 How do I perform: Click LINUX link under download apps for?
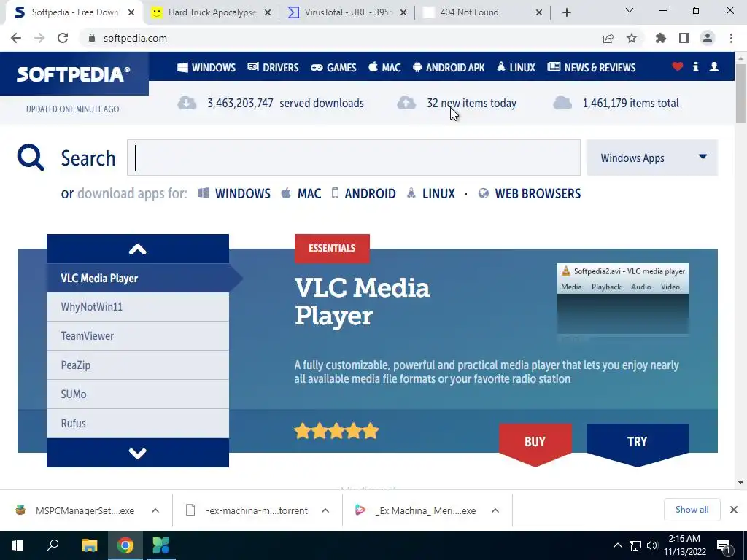coord(430,194)
